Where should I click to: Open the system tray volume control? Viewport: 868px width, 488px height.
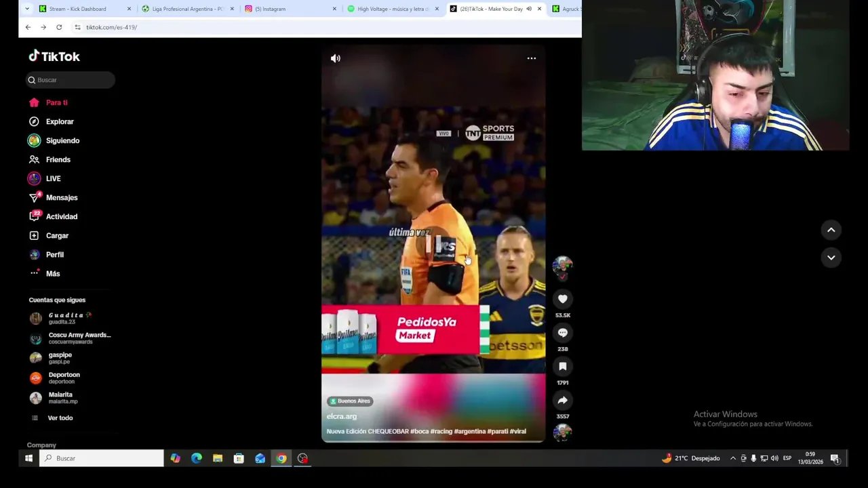tap(774, 459)
